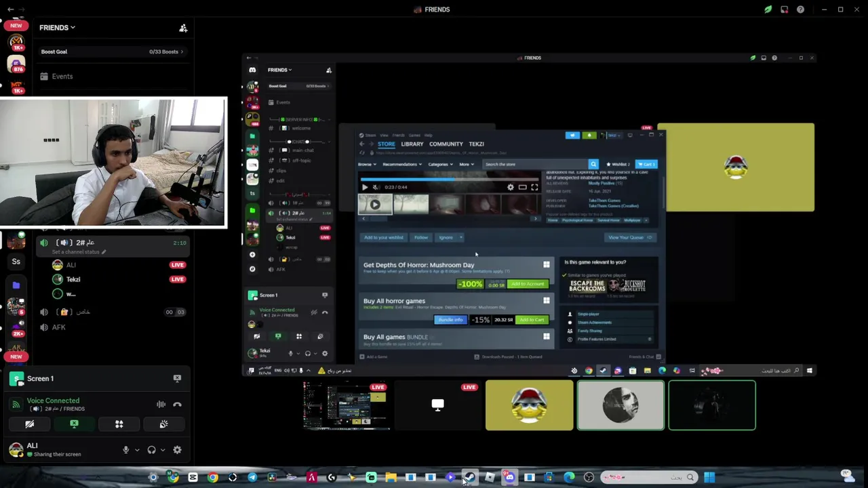Select voice channel عام #2
This screenshot has height=488, width=868.
[x=111, y=243]
